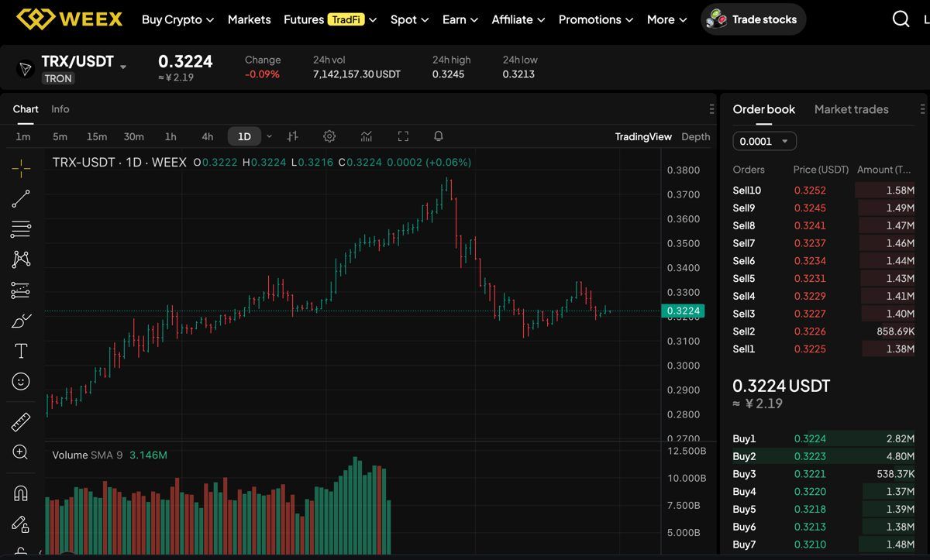Expand the Futures TradFi menu
Viewport: 930px width, 560px height.
pos(330,19)
